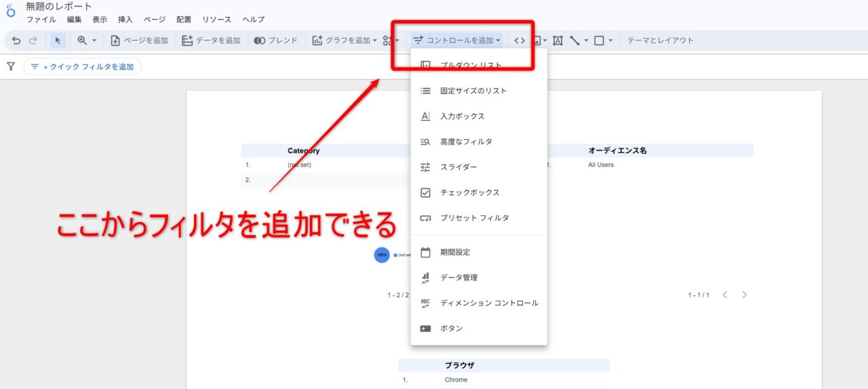Screen dimensions: 868x389
Task: Select the text box tool
Action: (x=557, y=41)
